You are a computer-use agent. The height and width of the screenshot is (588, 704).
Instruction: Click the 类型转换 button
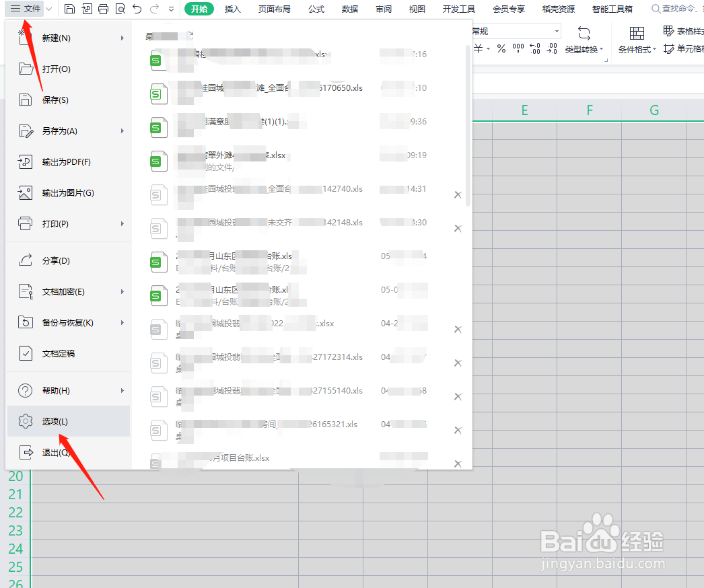coord(584,40)
